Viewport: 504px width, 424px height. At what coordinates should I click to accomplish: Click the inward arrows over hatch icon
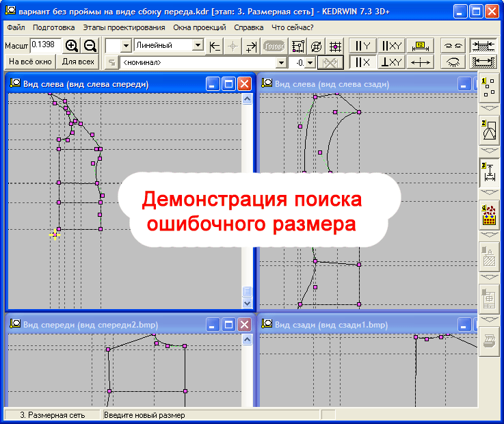483,46
